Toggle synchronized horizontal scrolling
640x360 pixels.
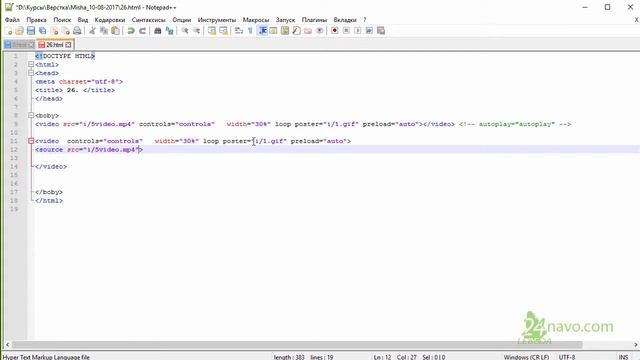point(223,31)
